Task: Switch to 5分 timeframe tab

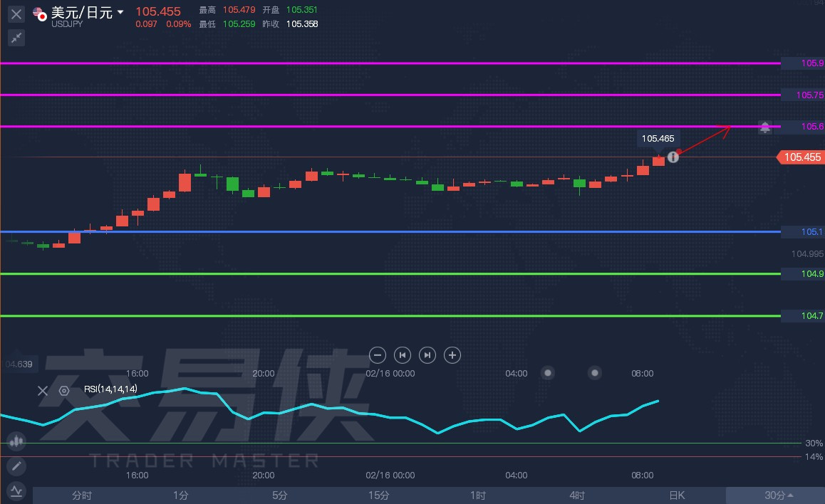Action: pos(280,495)
